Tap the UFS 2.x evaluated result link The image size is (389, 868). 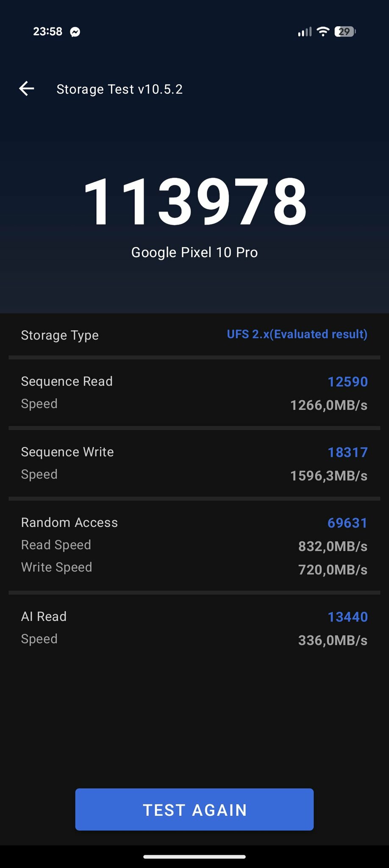coord(297,334)
